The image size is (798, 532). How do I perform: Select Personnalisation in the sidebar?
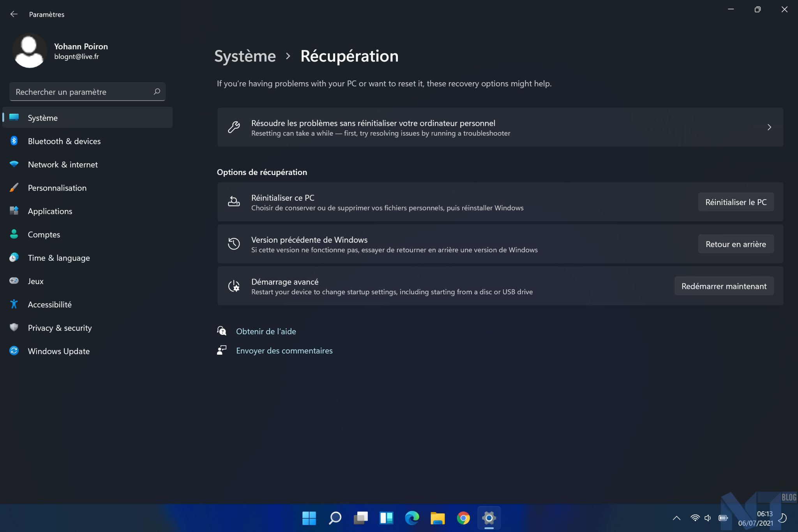tap(57, 188)
